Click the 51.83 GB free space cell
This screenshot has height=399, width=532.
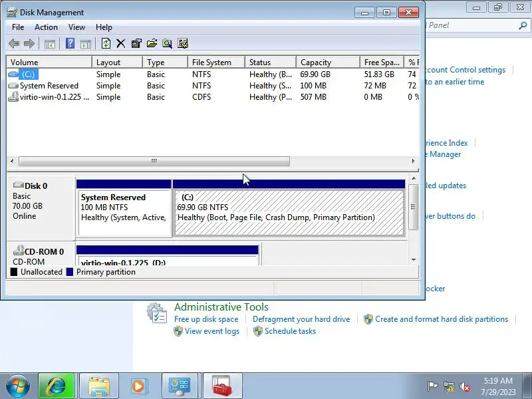(x=379, y=74)
